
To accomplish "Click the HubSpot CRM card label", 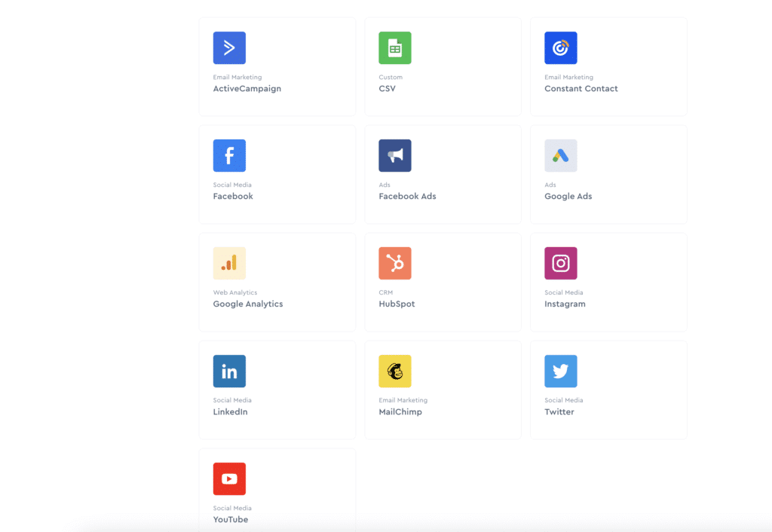I will click(x=397, y=304).
